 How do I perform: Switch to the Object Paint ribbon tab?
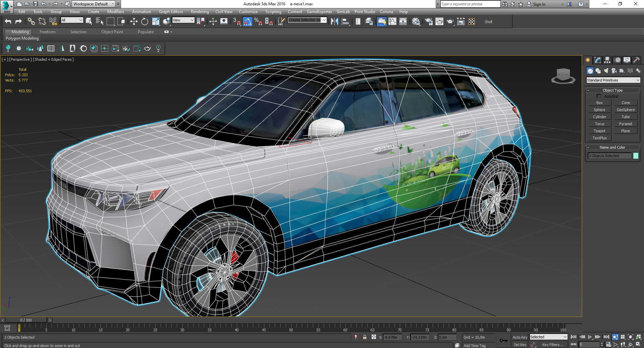click(112, 32)
